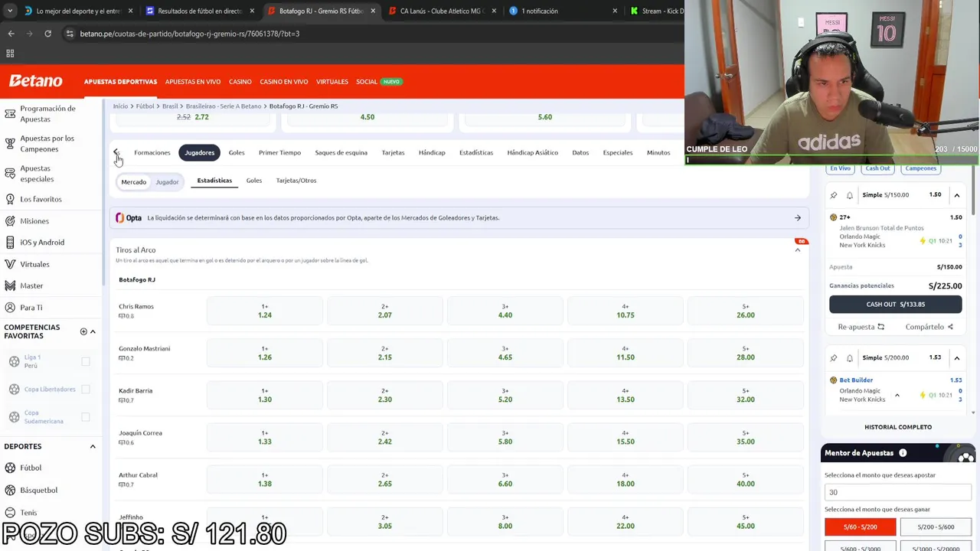980x551 pixels.
Task: Switch to Mercado view toggle
Action: click(133, 182)
